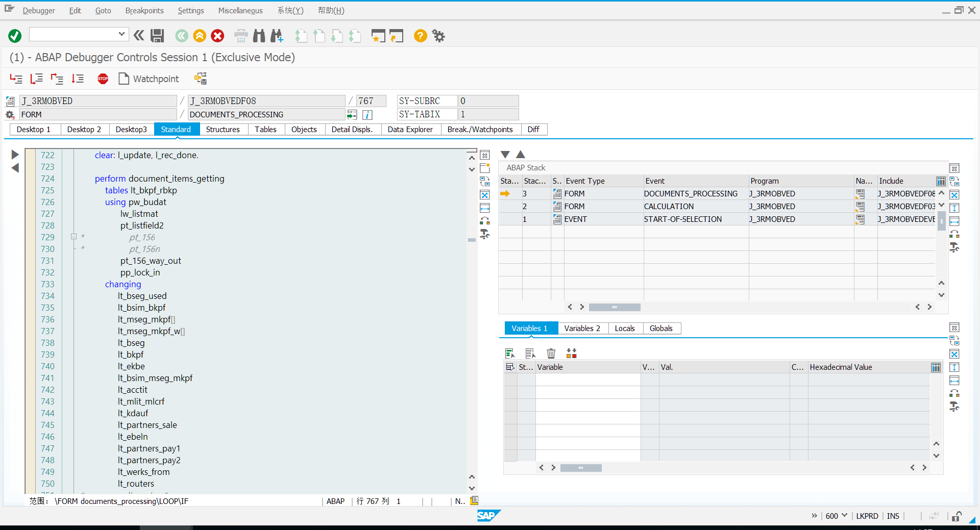Switch to Desktop 1 tab
Viewport: 980px width, 530px height.
click(34, 130)
